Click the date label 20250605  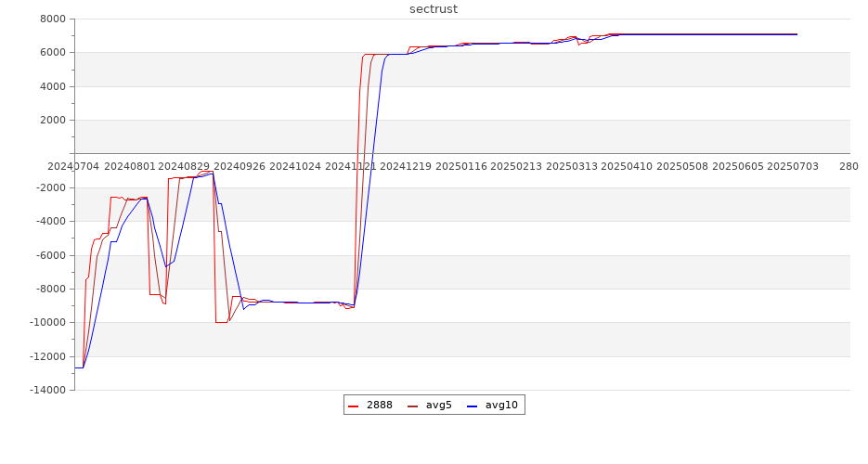(x=738, y=166)
